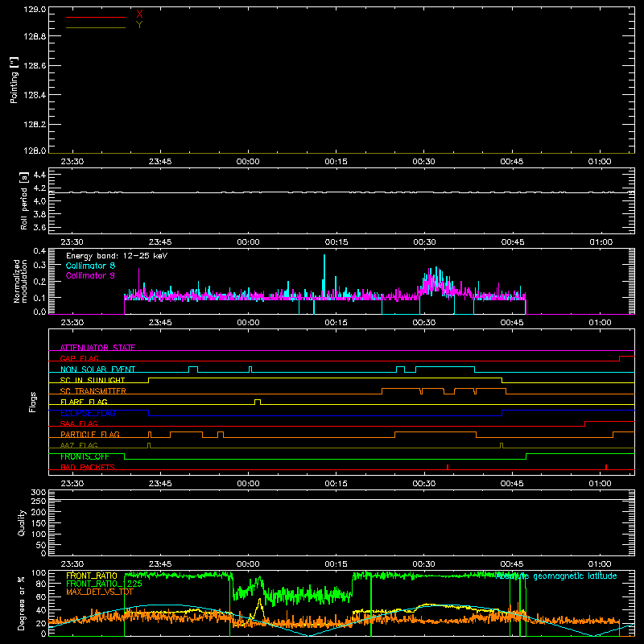644x644 pixels.
Task: Click the 'Degrees or %' axis title
Action: pyautogui.click(x=22, y=603)
